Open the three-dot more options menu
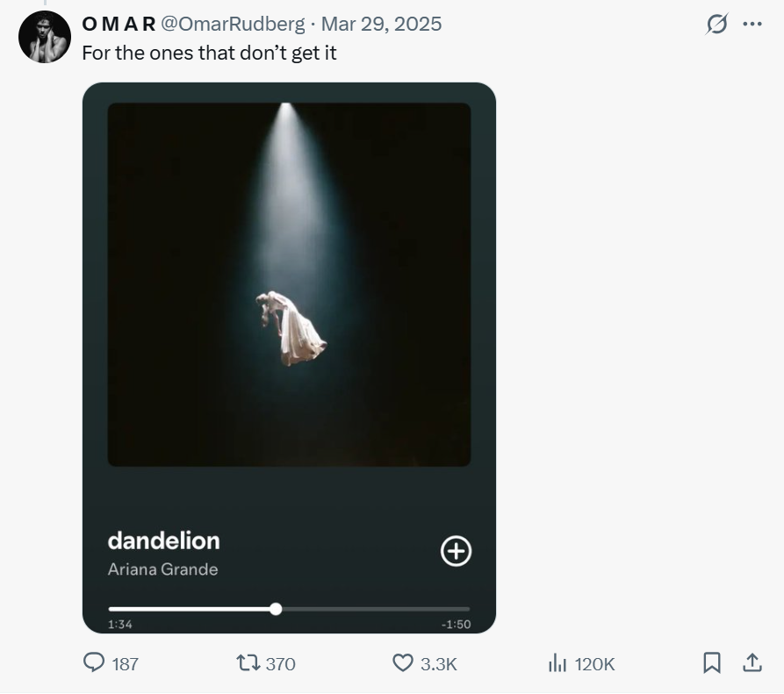The width and height of the screenshot is (784, 694). click(x=752, y=25)
